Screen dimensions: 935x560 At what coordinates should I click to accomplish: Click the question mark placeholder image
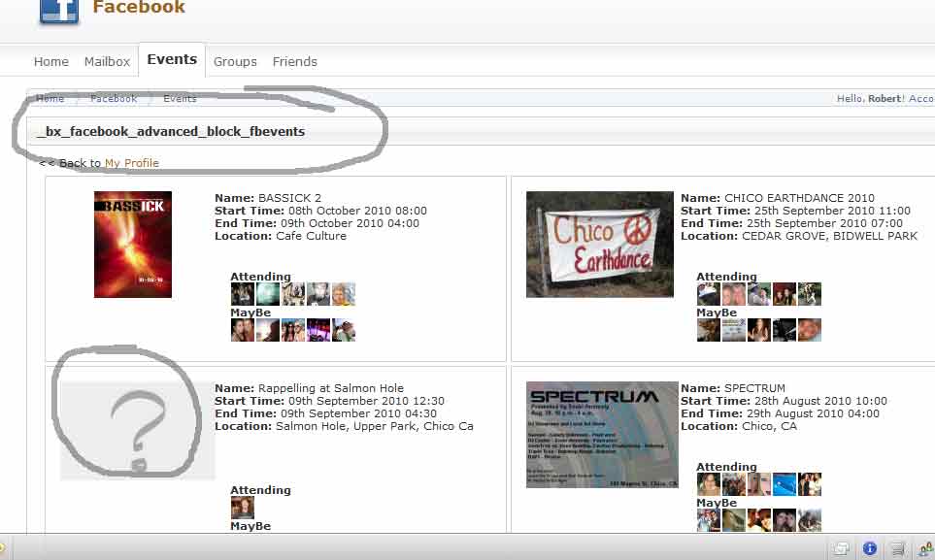[138, 430]
